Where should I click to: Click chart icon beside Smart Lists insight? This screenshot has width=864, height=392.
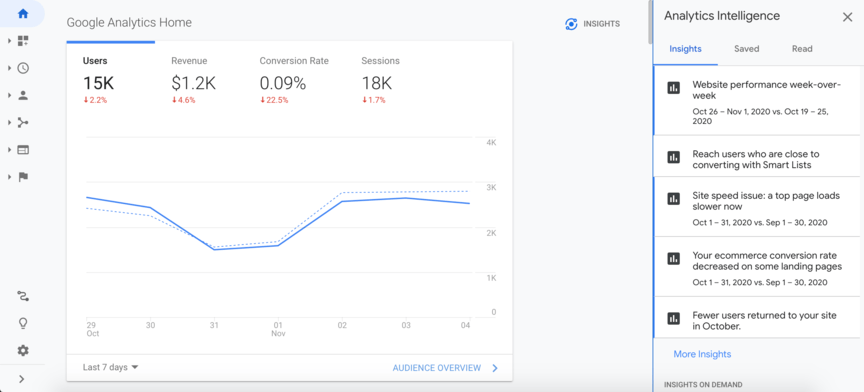pyautogui.click(x=673, y=157)
